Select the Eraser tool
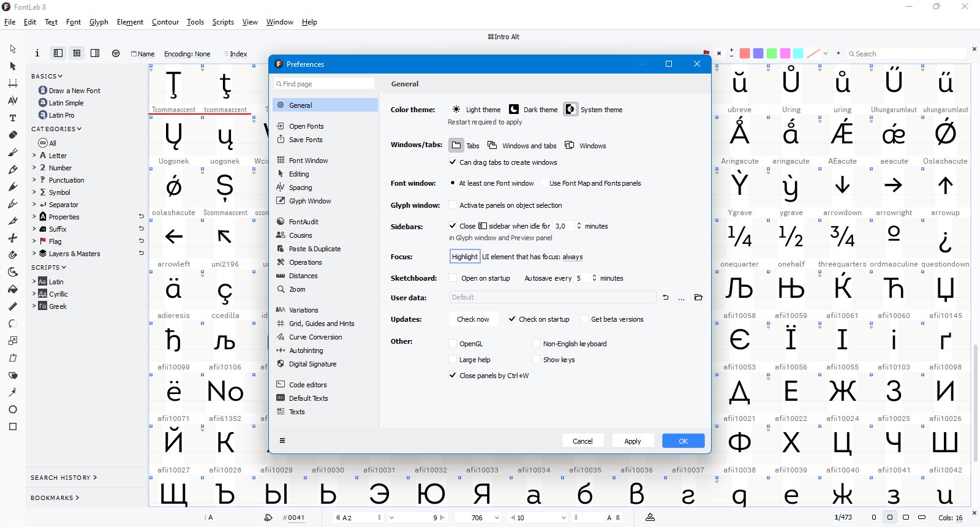 click(x=13, y=134)
